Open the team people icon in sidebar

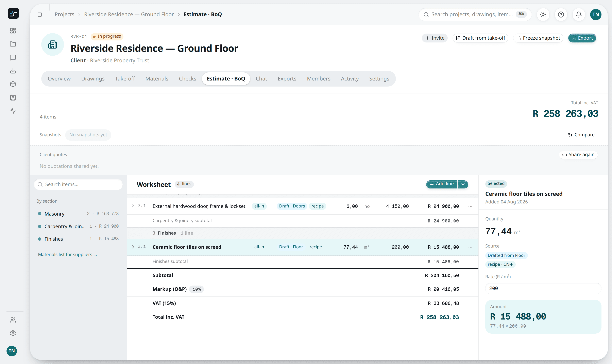[13, 320]
